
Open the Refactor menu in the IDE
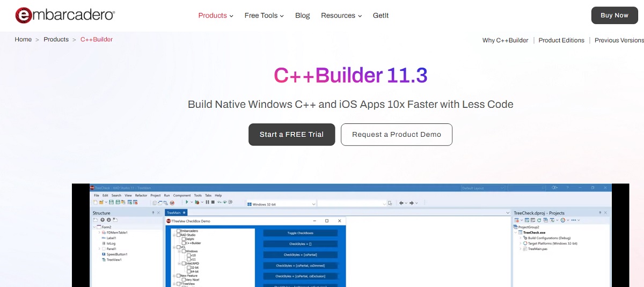pos(141,195)
